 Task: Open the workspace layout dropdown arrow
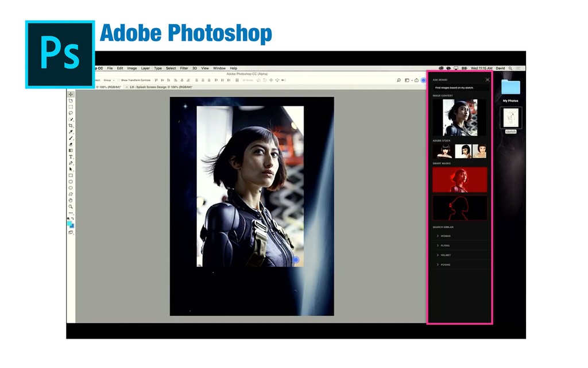[x=412, y=80]
